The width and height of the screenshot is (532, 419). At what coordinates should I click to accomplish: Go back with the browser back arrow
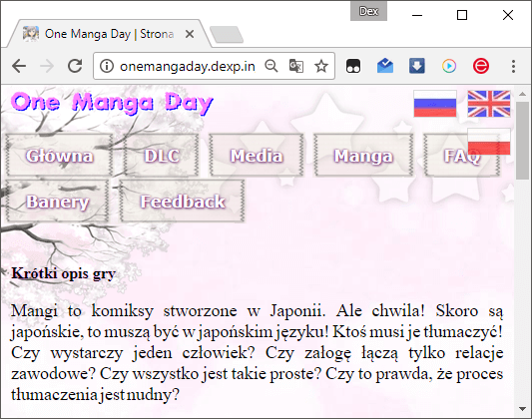coord(19,66)
